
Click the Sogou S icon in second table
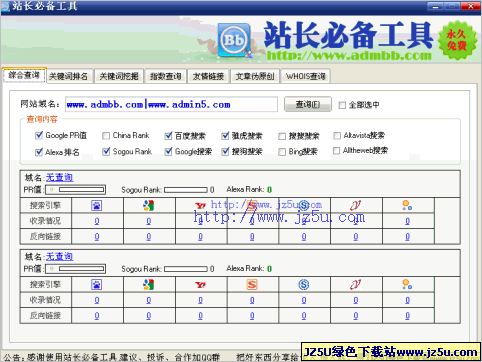pos(252,285)
